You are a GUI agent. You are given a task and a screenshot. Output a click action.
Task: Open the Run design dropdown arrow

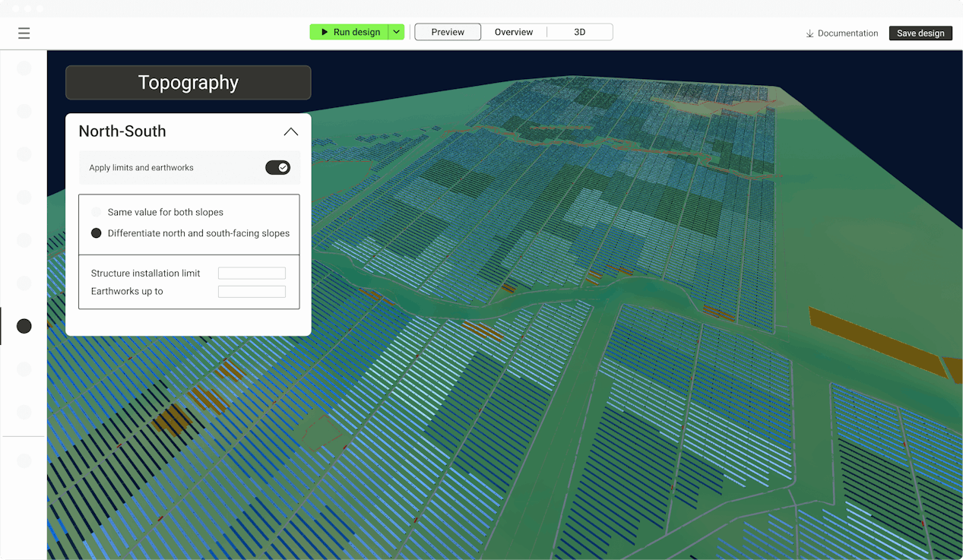pos(396,32)
